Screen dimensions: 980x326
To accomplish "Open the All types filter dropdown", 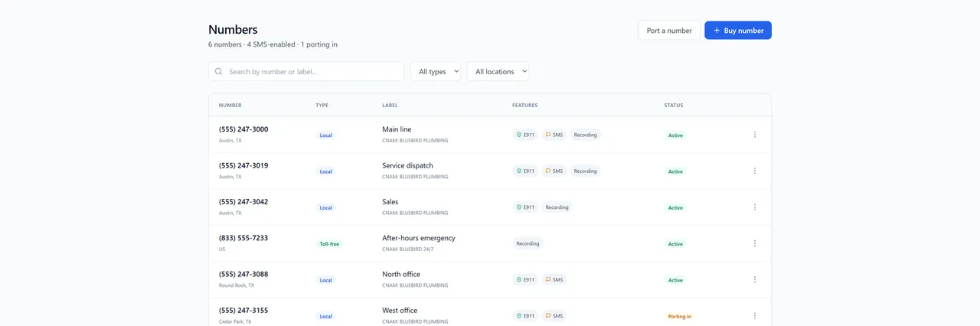I will pos(436,71).
